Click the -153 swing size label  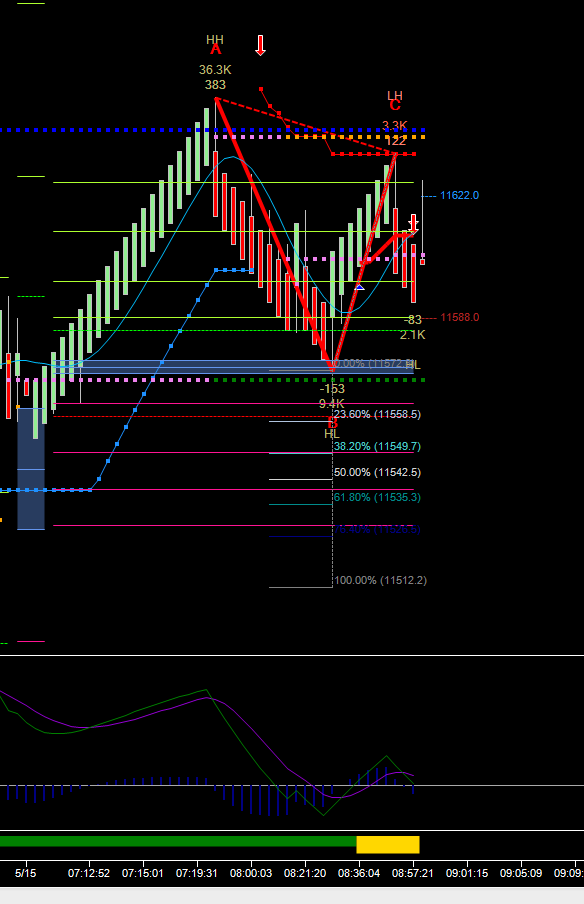(x=332, y=389)
